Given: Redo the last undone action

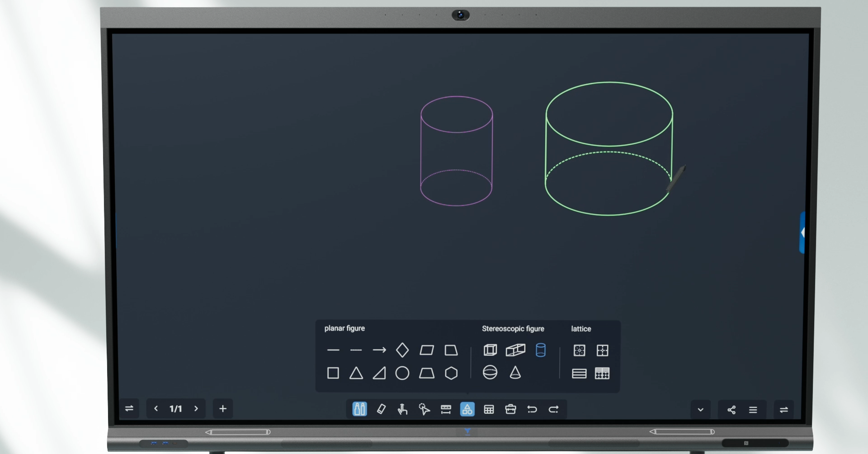Looking at the screenshot, I should (554, 409).
